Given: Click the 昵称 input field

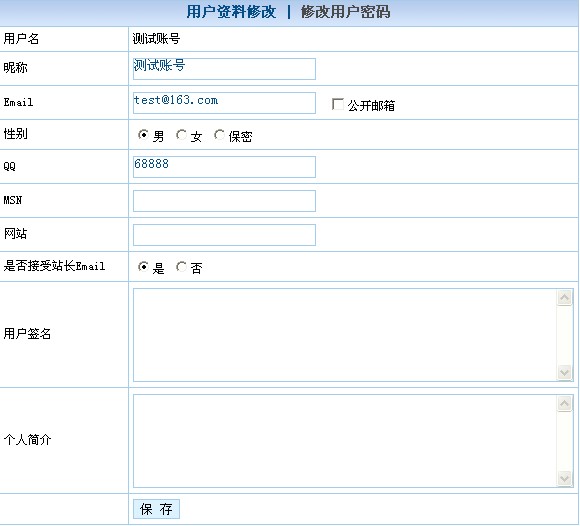Looking at the screenshot, I should (x=224, y=69).
